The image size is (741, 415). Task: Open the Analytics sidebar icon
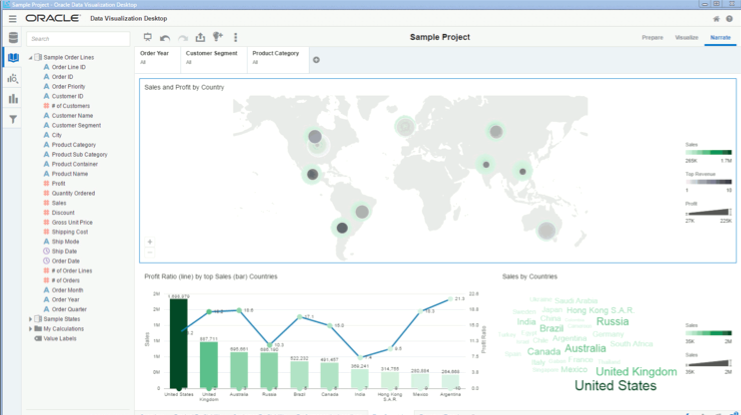pos(13,78)
